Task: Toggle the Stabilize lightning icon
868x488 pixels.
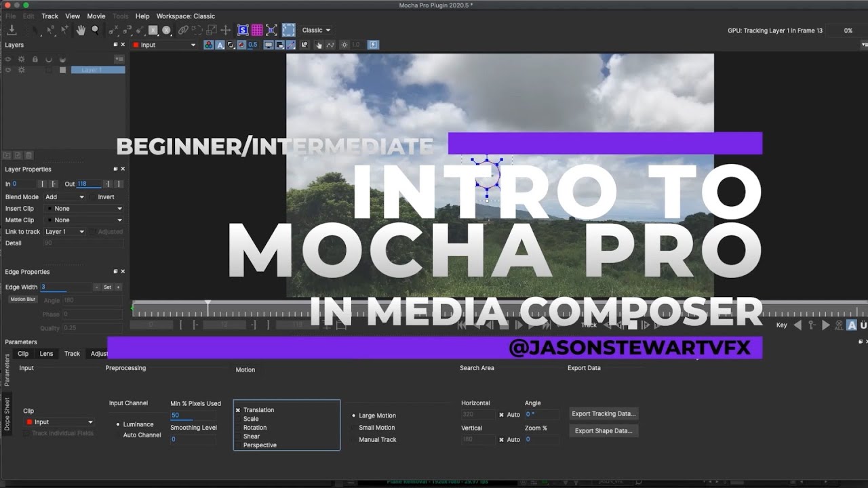Action: 374,45
